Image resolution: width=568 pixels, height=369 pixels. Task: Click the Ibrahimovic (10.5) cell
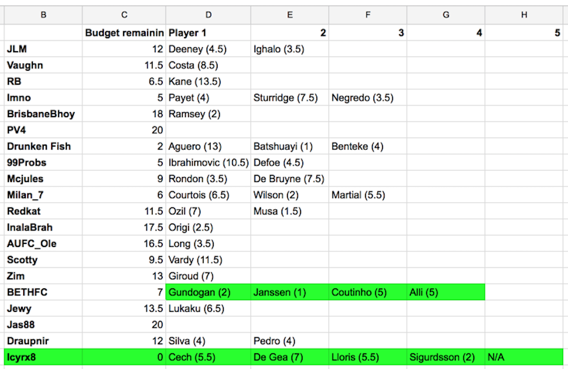coord(208,163)
